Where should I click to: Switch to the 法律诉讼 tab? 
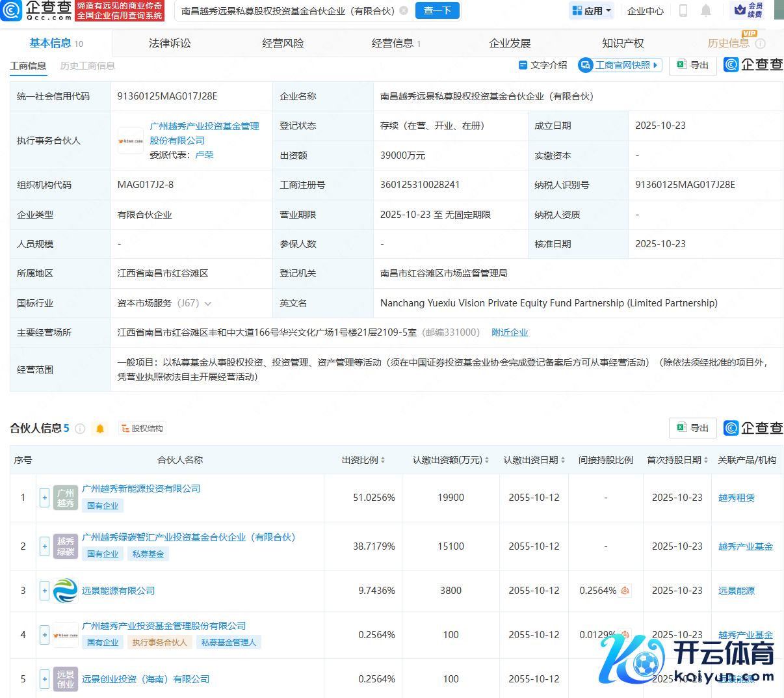(170, 44)
